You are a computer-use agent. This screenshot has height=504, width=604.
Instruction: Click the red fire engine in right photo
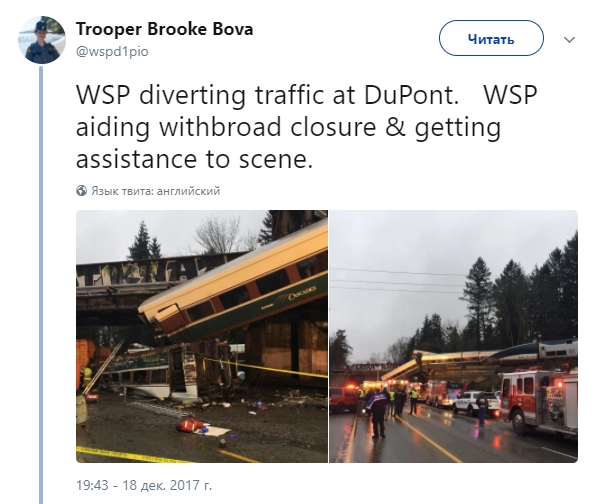[x=541, y=399]
